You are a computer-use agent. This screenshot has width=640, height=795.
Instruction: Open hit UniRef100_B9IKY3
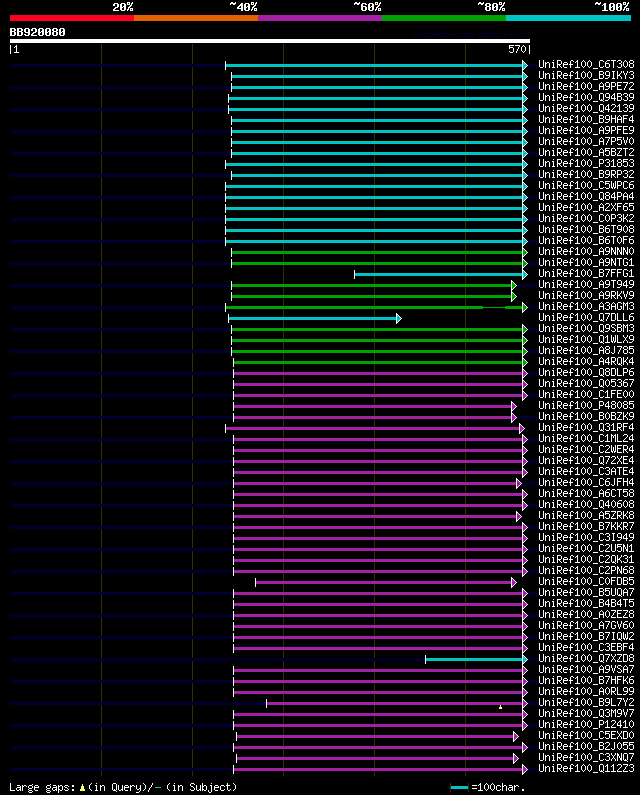coord(586,76)
